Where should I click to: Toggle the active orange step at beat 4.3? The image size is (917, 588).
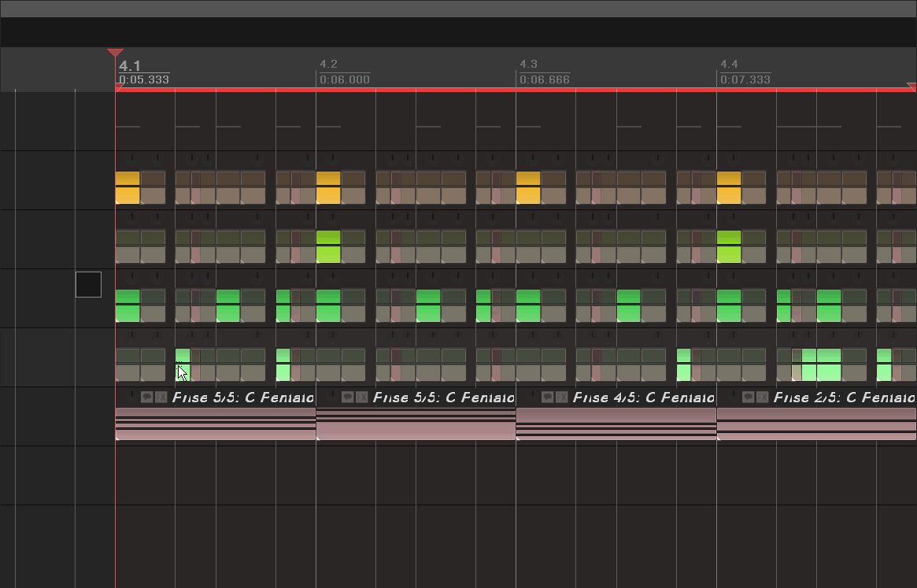tap(528, 187)
